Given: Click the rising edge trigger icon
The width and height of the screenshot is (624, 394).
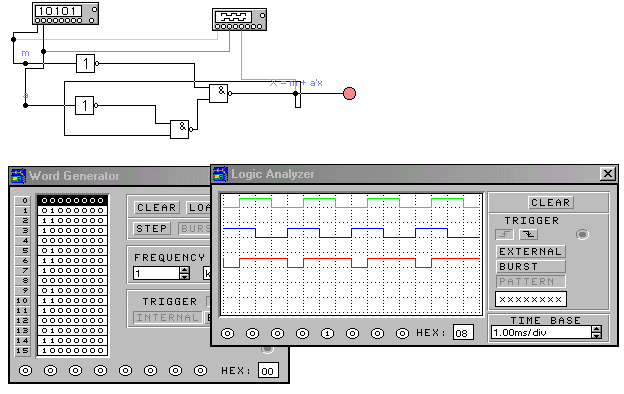Looking at the screenshot, I should 505,234.
